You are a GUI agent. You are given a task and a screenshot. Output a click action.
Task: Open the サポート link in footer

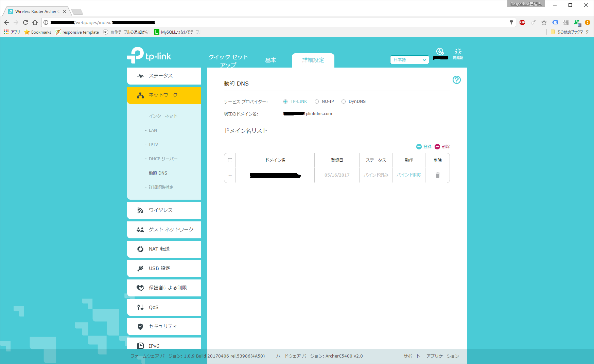tap(412, 356)
